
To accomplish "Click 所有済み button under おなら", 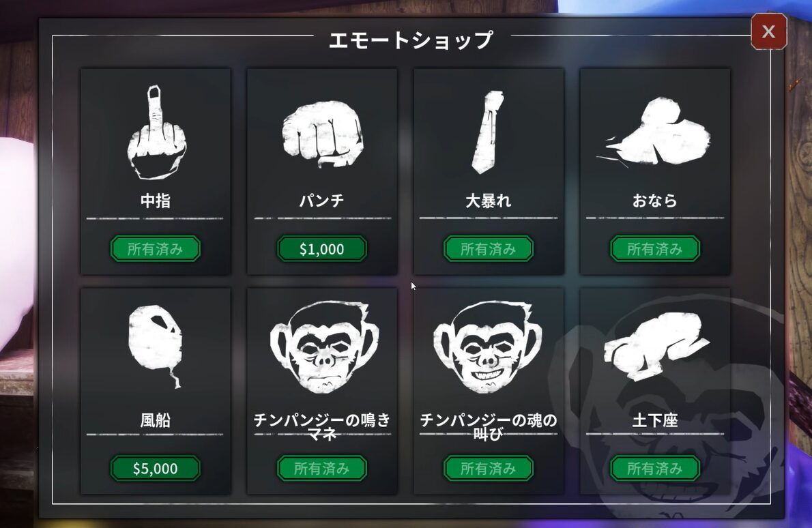I will (x=655, y=249).
